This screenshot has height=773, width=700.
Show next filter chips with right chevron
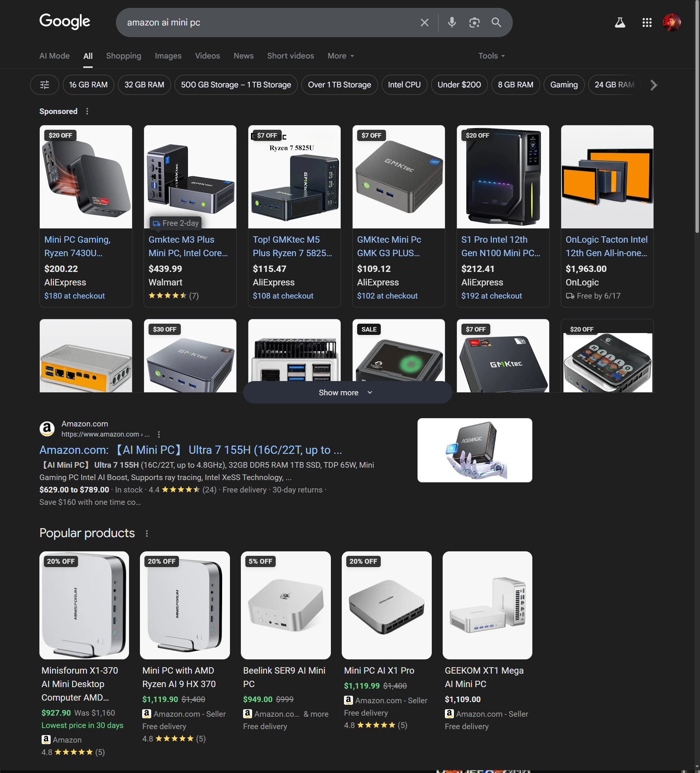point(653,85)
